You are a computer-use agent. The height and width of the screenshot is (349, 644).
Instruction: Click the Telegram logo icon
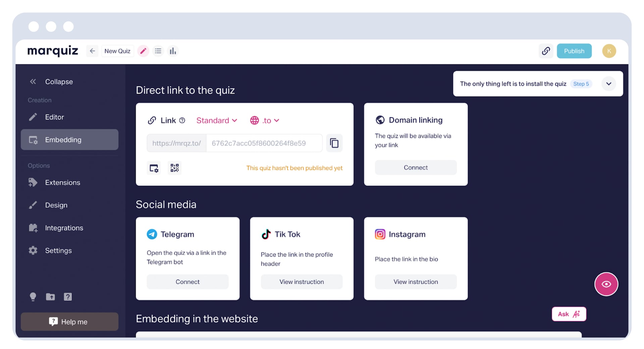152,234
